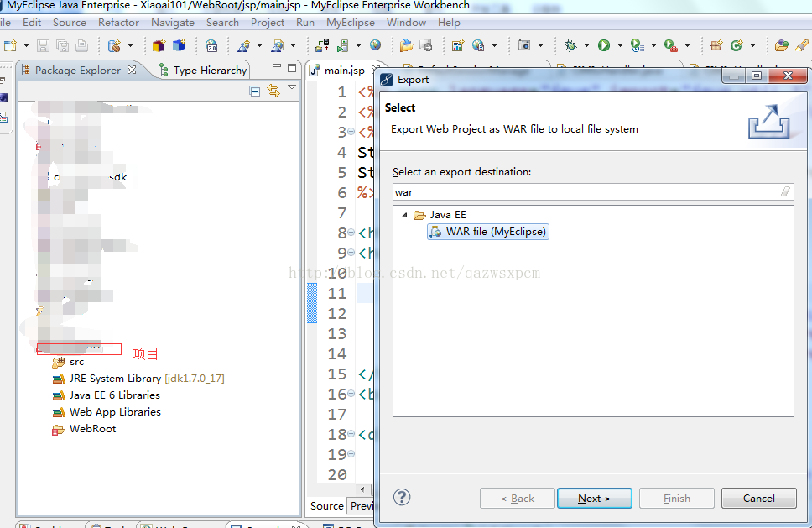Collapse the Java EE category in Export tree
812x528 pixels.
[x=404, y=215]
